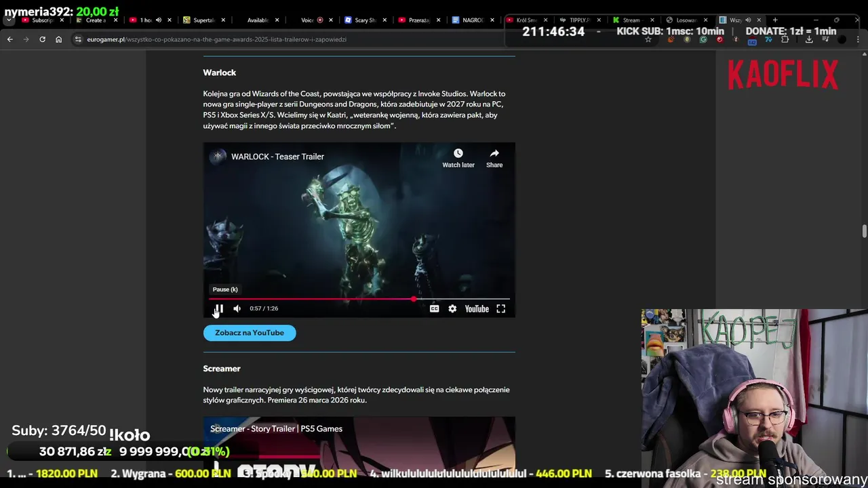
Task: Bookmark this page with star icon
Action: (x=648, y=39)
